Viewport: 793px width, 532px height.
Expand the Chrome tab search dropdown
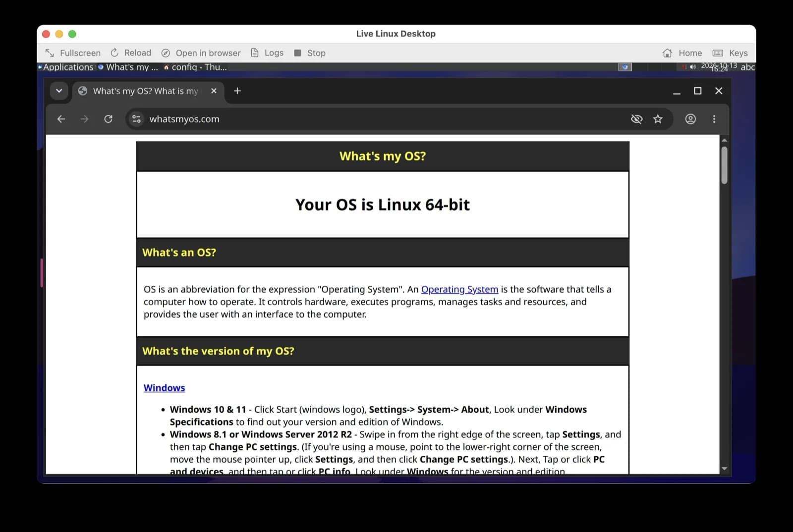[x=59, y=91]
